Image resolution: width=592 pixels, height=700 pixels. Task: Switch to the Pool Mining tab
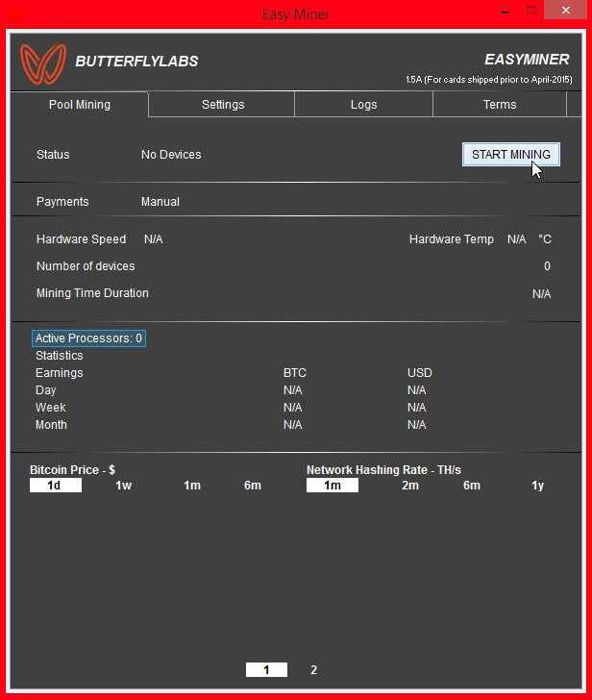(x=80, y=105)
